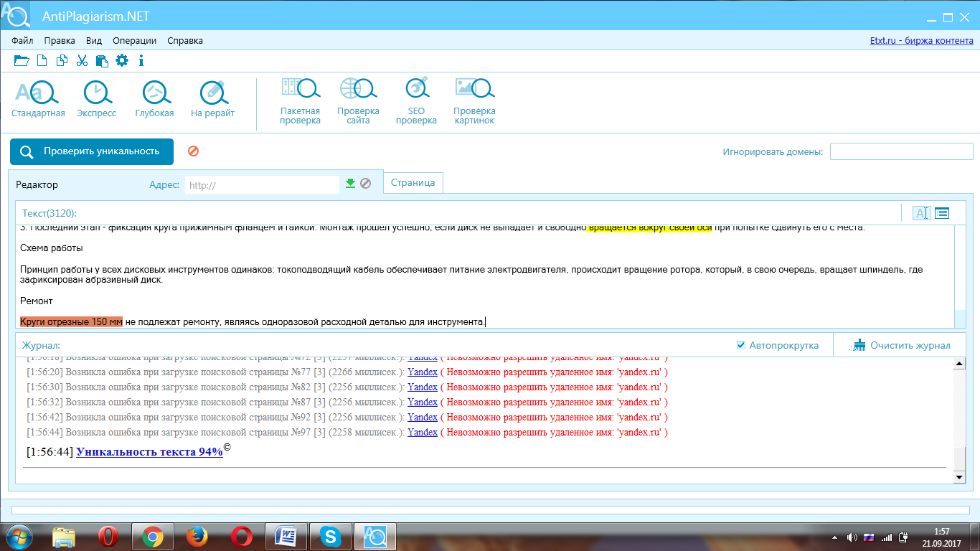Paste using the clipboard toolbar icon
980x551 pixels.
[101, 61]
